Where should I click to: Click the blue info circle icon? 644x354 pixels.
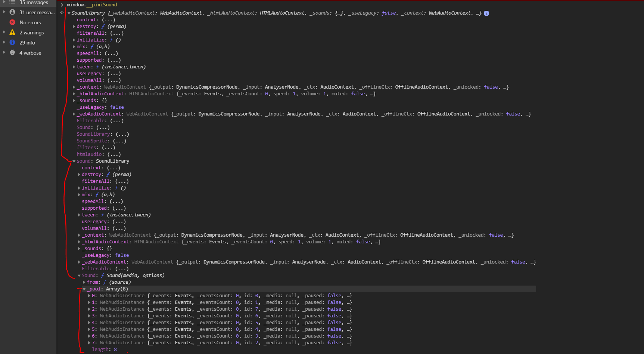(12, 42)
